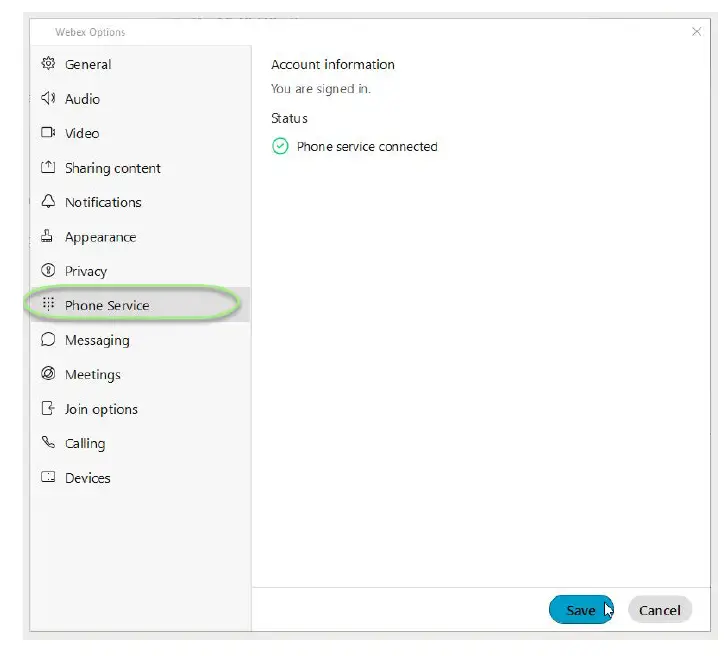725x656 pixels.
Task: Click the Join options door icon
Action: click(x=48, y=408)
